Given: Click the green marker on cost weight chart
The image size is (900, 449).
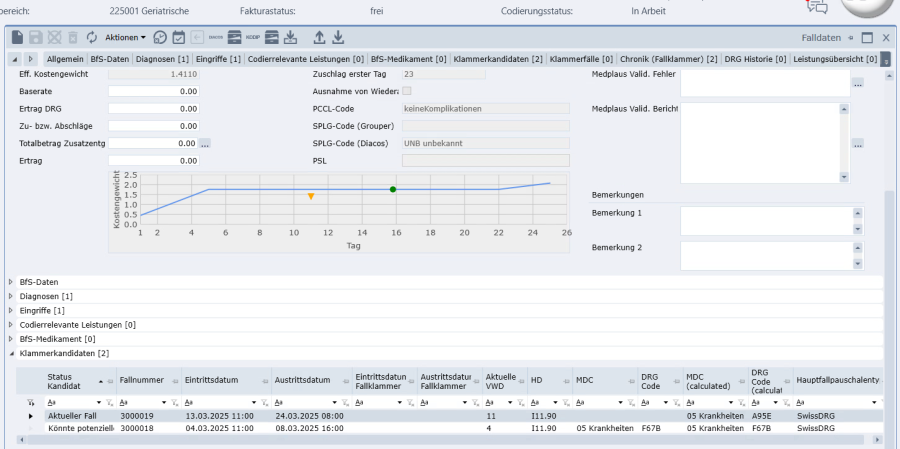Looking at the screenshot, I should coord(393,189).
